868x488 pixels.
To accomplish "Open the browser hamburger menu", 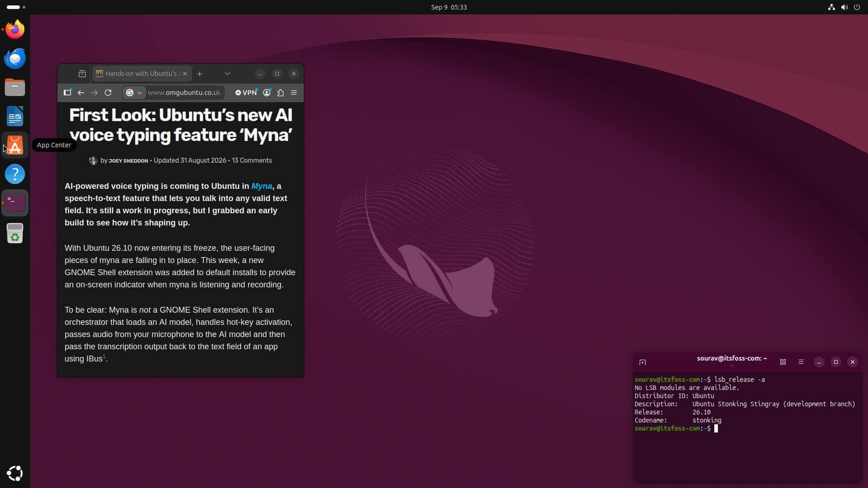I will 294,93.
